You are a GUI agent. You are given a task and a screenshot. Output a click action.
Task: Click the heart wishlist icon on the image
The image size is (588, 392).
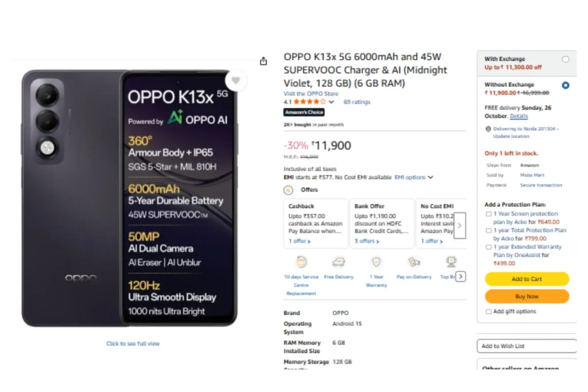(x=235, y=80)
